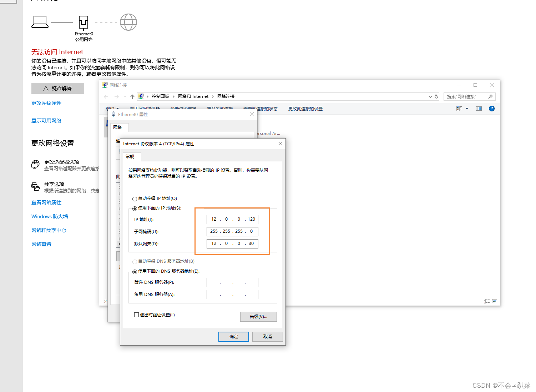The height and width of the screenshot is (392, 536).
Task: Click into the 子网掩码 field
Action: 232,231
